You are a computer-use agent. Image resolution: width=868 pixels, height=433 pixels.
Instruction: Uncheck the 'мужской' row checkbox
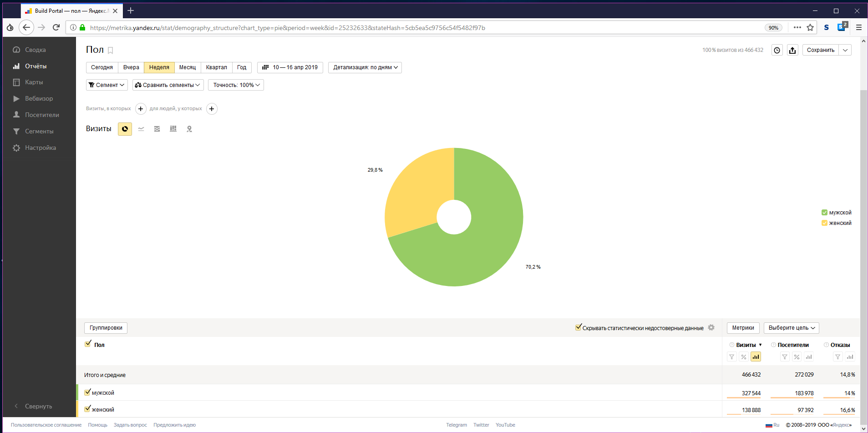[88, 392]
